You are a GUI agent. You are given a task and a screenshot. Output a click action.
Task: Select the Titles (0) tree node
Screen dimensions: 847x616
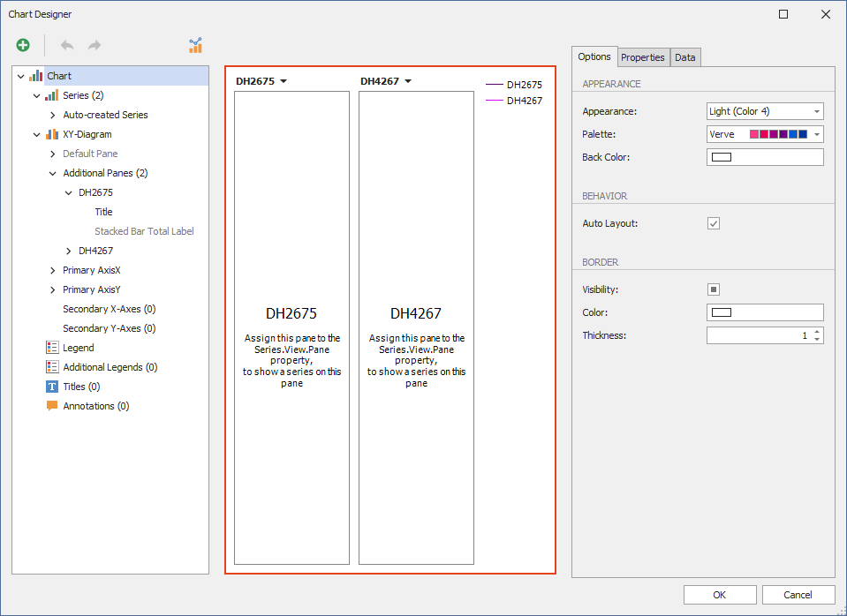(80, 387)
